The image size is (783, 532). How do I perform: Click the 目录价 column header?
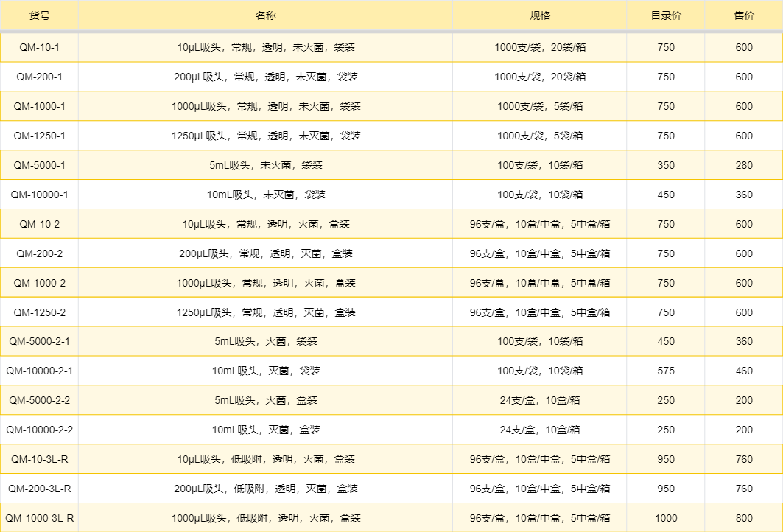(666, 15)
